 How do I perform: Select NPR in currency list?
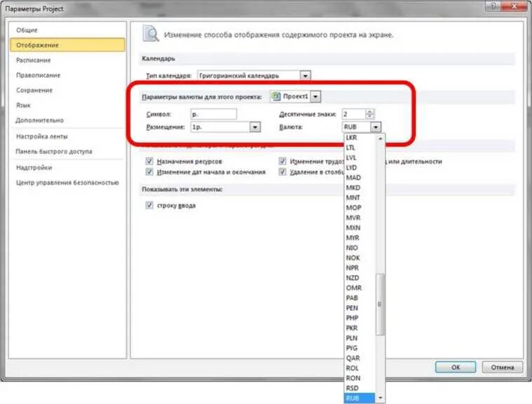click(x=360, y=267)
